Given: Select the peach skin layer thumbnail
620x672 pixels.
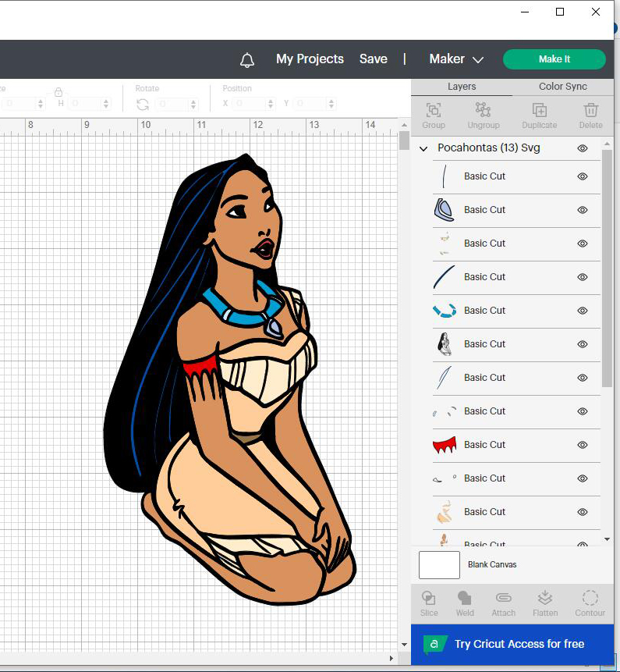Looking at the screenshot, I should 445,512.
